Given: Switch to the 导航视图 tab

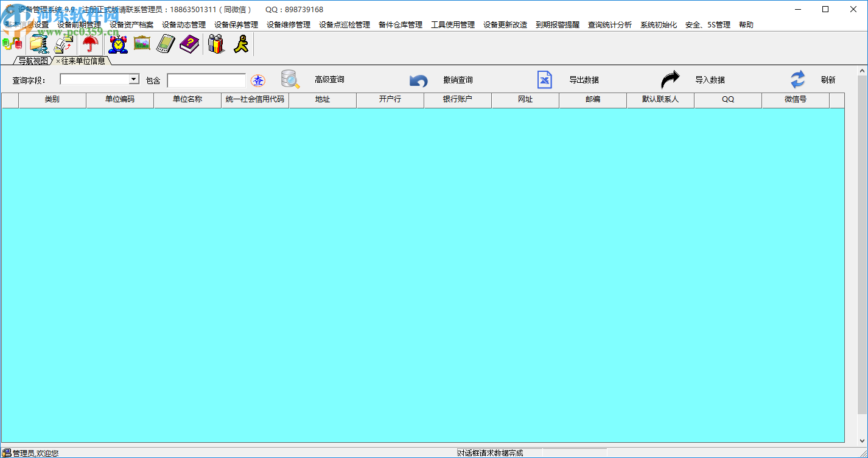Looking at the screenshot, I should point(32,61).
